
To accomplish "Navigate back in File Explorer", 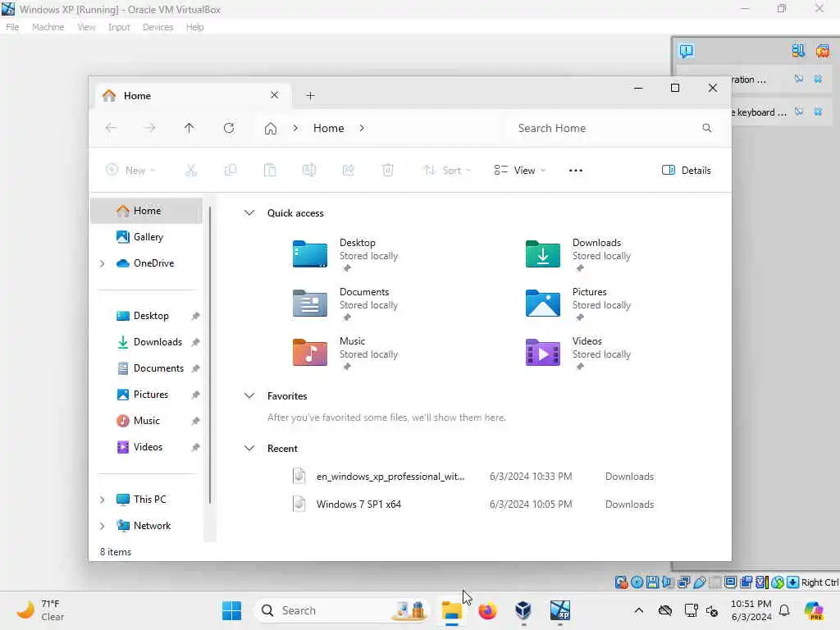I will [111, 128].
